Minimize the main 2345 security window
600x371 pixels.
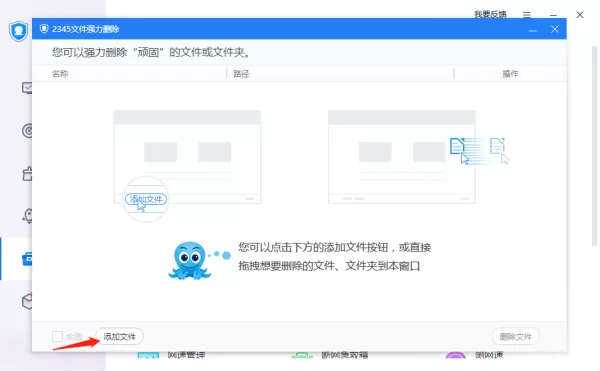(x=553, y=15)
